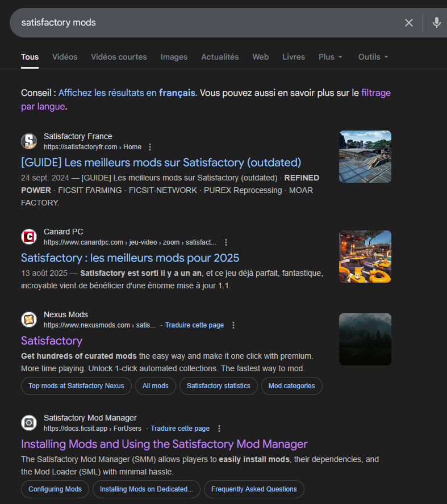Open more options for the docs.ficsit.app result

(219, 429)
